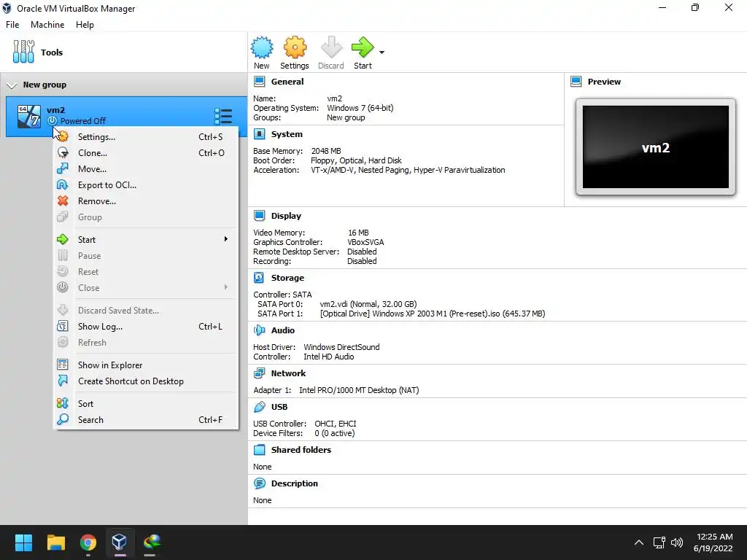Open the Display section header
Screen dimensions: 747x560
coord(286,216)
